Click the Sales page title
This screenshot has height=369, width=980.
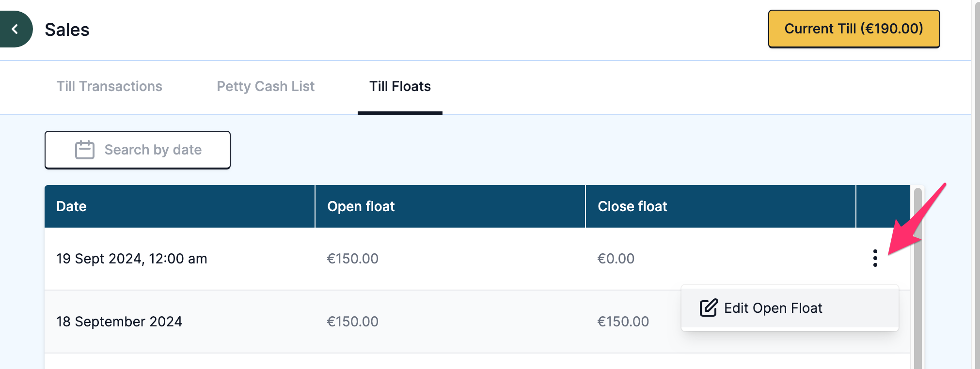click(x=67, y=30)
